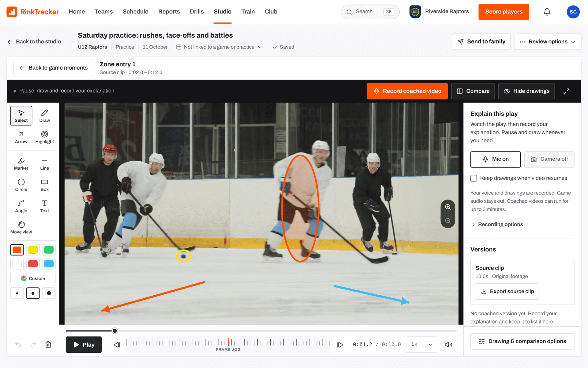Open the Custom color picker
This screenshot has height=368, width=588.
pyautogui.click(x=33, y=278)
